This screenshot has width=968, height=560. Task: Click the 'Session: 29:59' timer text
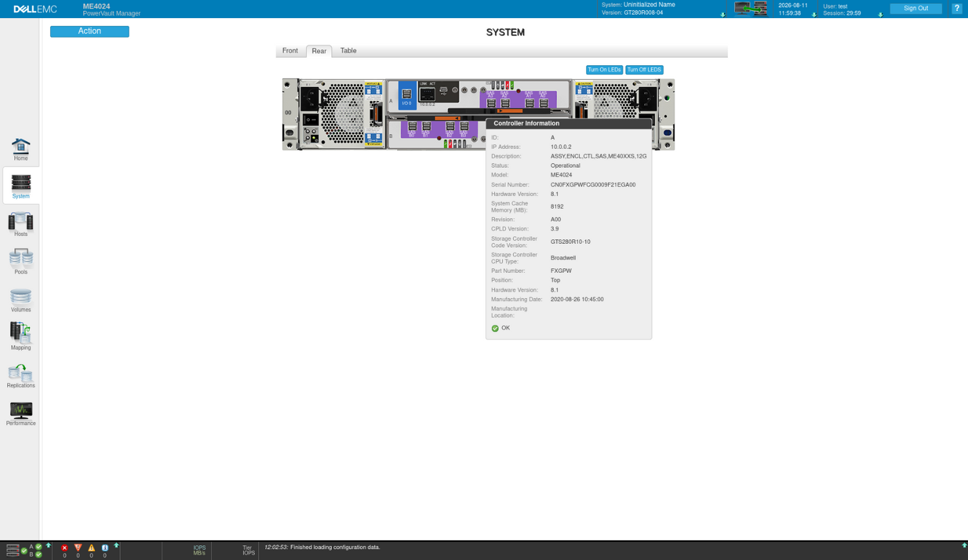click(842, 13)
